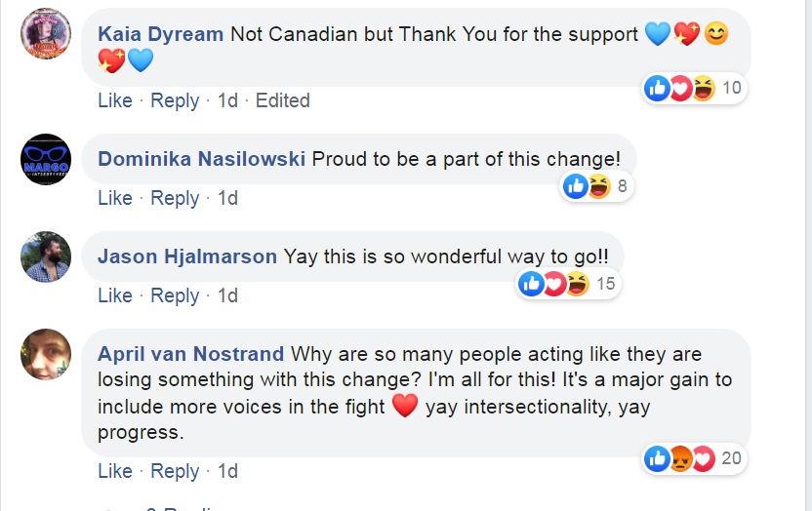The height and width of the screenshot is (511, 812).
Task: Reply to Jason Hjalmarson's comment
Action: (175, 295)
